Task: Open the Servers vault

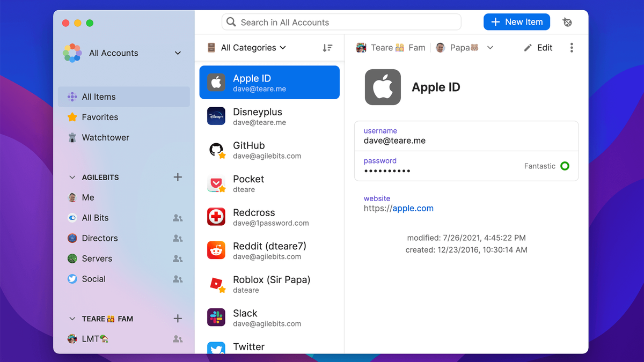Action: click(123, 258)
